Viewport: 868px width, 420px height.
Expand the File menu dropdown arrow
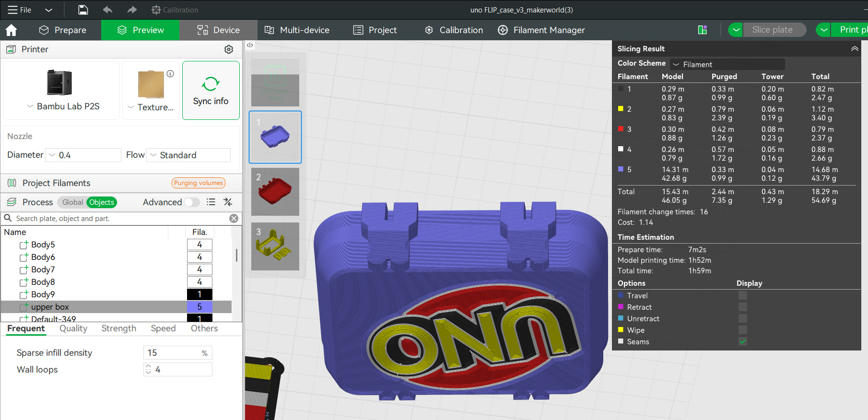48,10
